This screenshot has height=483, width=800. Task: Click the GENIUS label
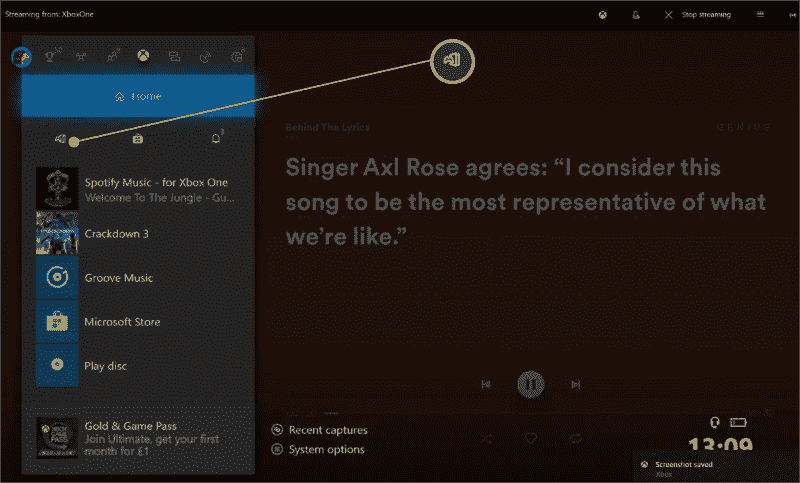(743, 127)
